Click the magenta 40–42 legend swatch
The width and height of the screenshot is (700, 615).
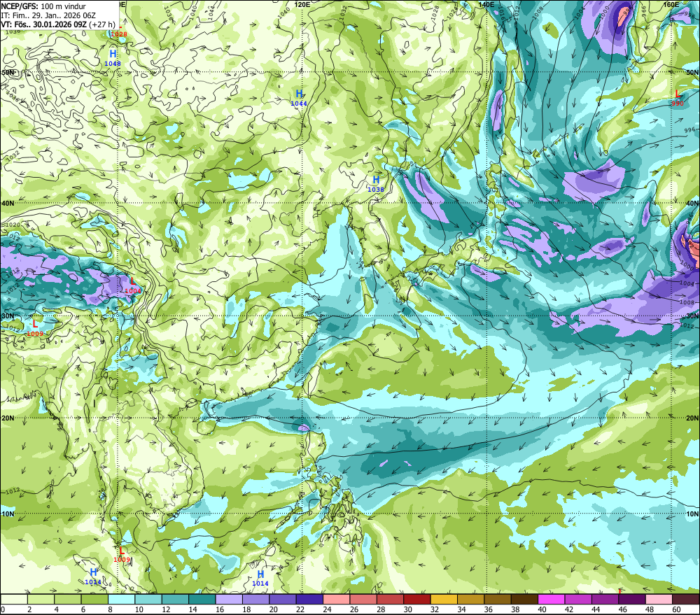coord(552,599)
